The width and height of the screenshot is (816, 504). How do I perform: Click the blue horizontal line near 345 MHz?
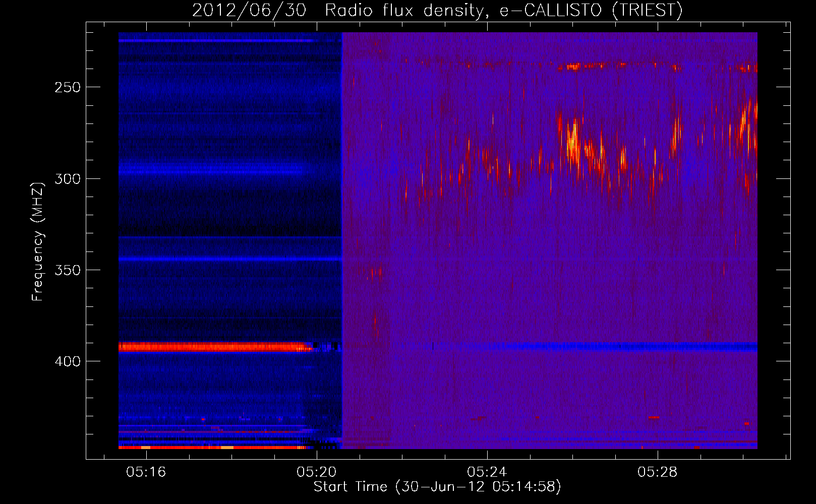(x=230, y=259)
